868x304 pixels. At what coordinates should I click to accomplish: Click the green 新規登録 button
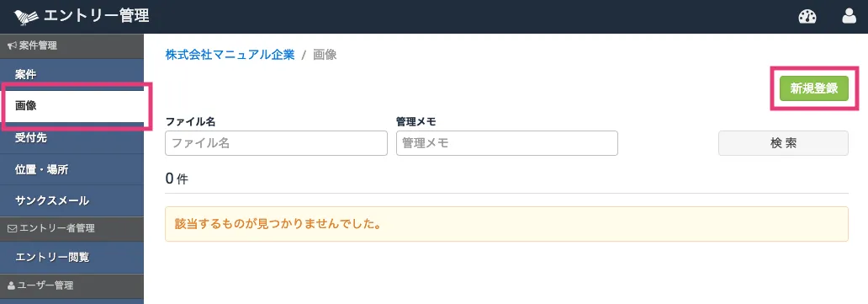coord(814,88)
